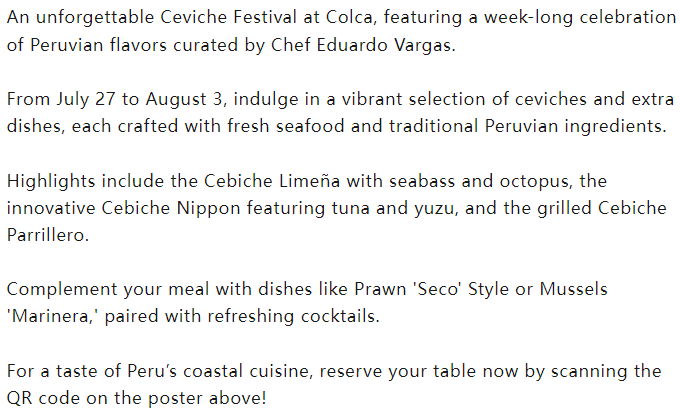
Task: Click the word 'Colca,' in first paragraph
Action: click(x=351, y=17)
